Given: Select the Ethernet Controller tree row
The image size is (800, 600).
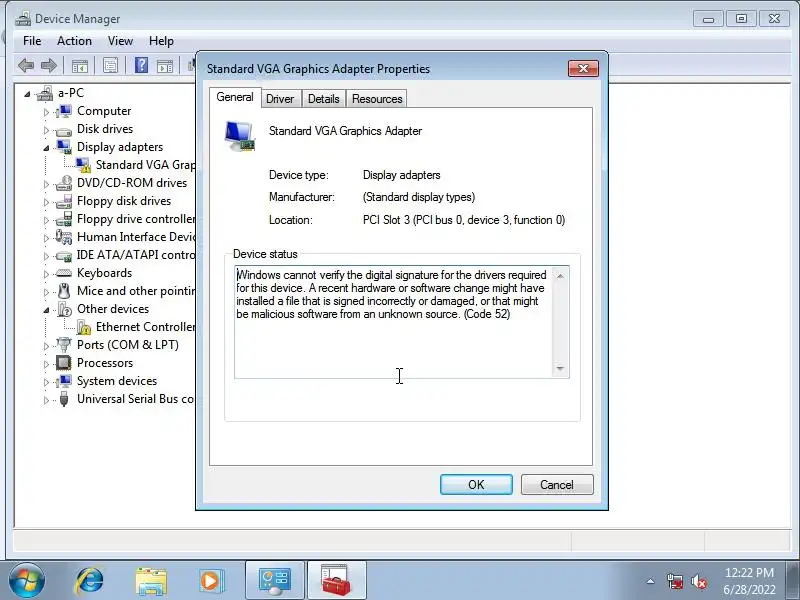Looking at the screenshot, I should [x=145, y=327].
